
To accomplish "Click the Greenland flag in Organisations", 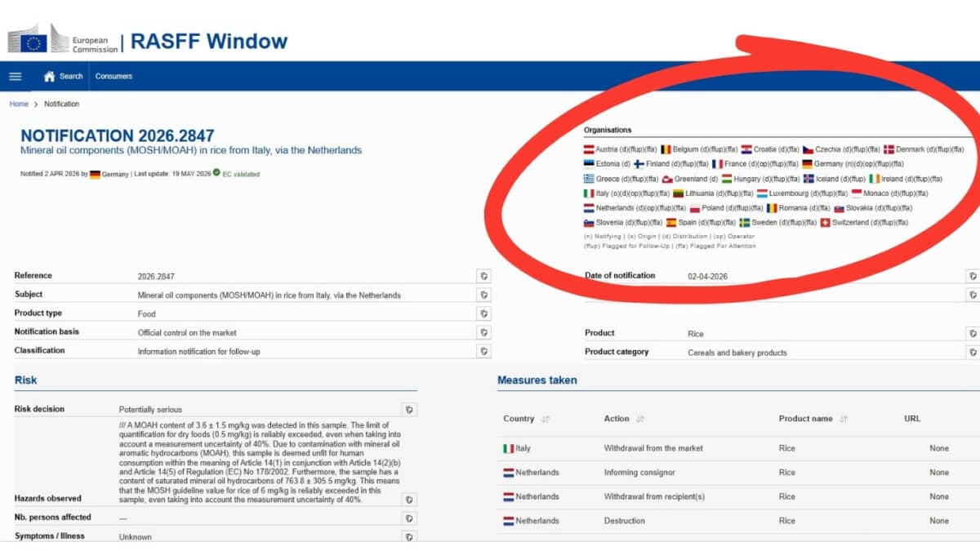I will (666, 179).
